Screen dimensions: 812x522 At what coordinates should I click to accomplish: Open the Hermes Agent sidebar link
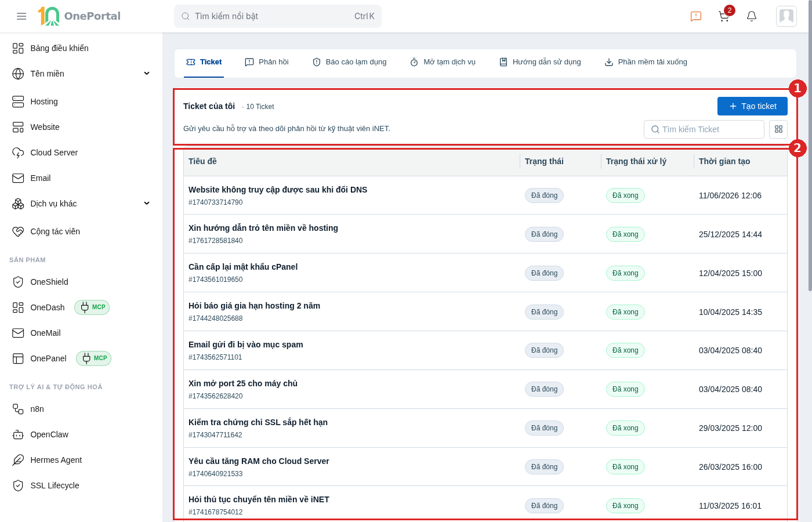81,460
